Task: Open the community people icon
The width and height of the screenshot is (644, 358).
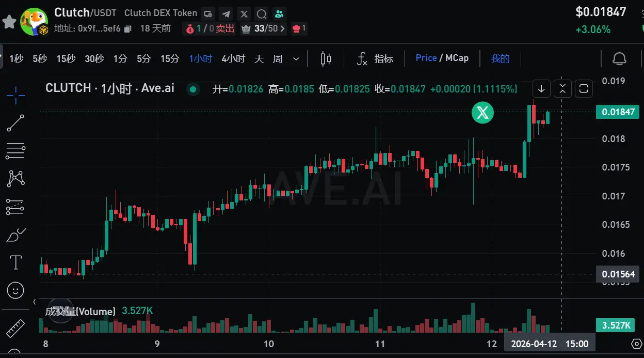Action: 279,13
